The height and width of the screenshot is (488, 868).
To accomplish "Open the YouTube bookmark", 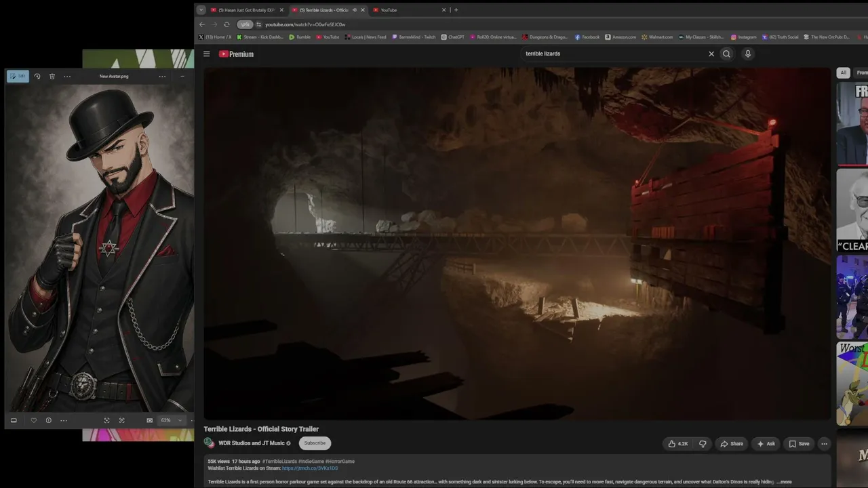I will [328, 37].
